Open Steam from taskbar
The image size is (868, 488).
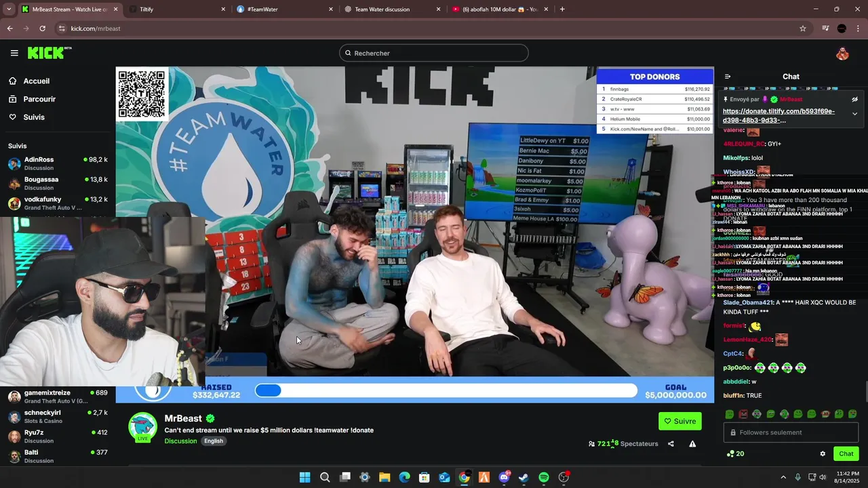[x=524, y=477]
